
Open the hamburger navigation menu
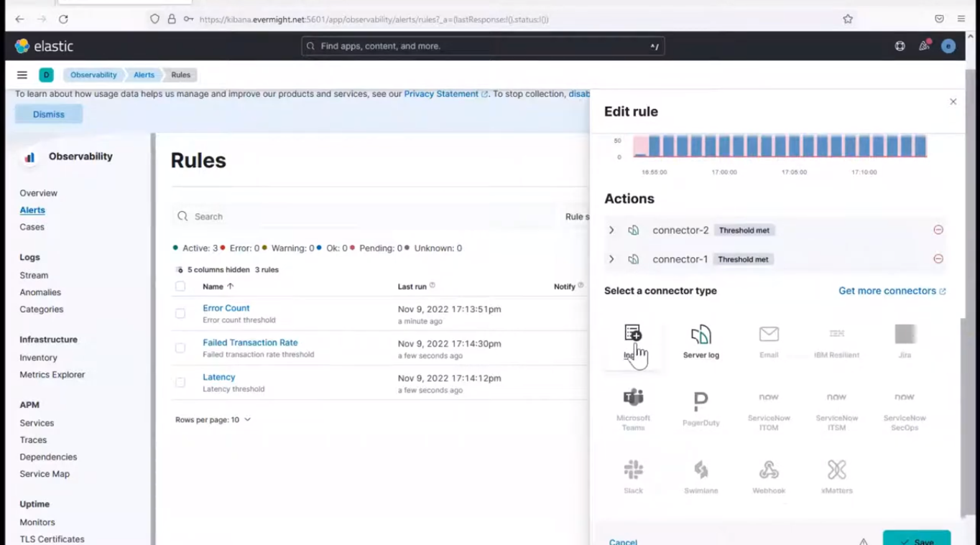22,75
